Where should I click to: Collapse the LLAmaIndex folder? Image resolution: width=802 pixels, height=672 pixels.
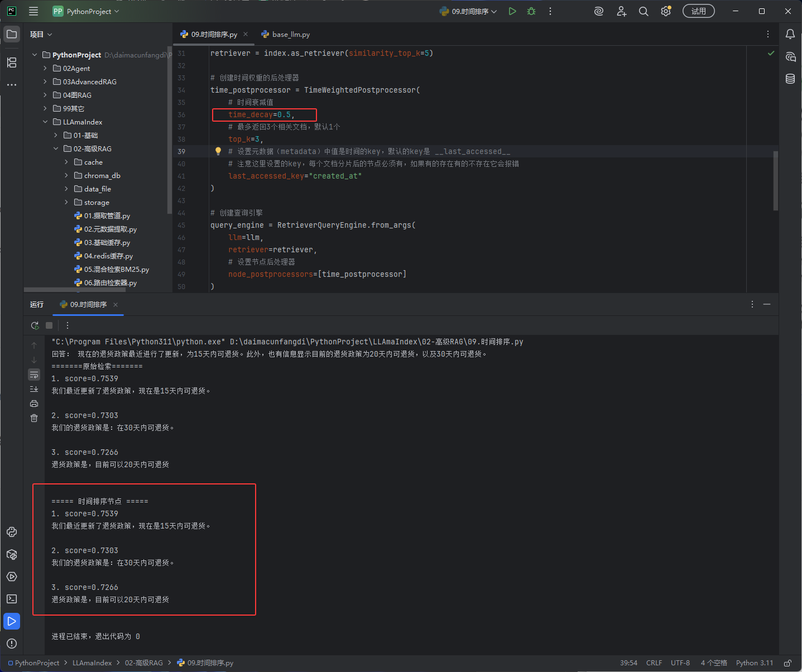click(45, 122)
